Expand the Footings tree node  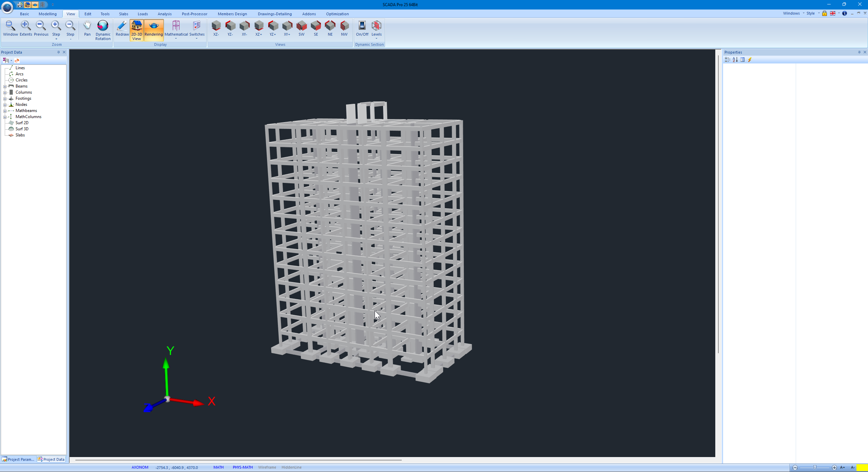[x=5, y=98]
